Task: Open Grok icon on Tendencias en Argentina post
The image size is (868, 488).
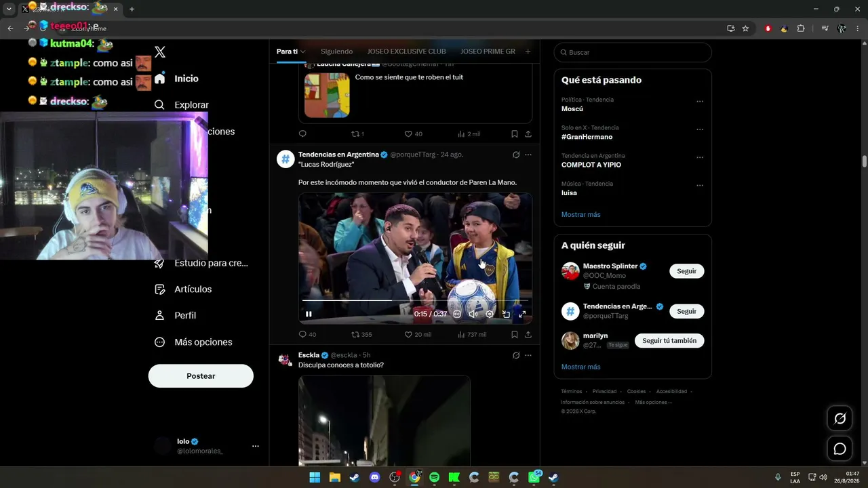Action: pyautogui.click(x=516, y=155)
